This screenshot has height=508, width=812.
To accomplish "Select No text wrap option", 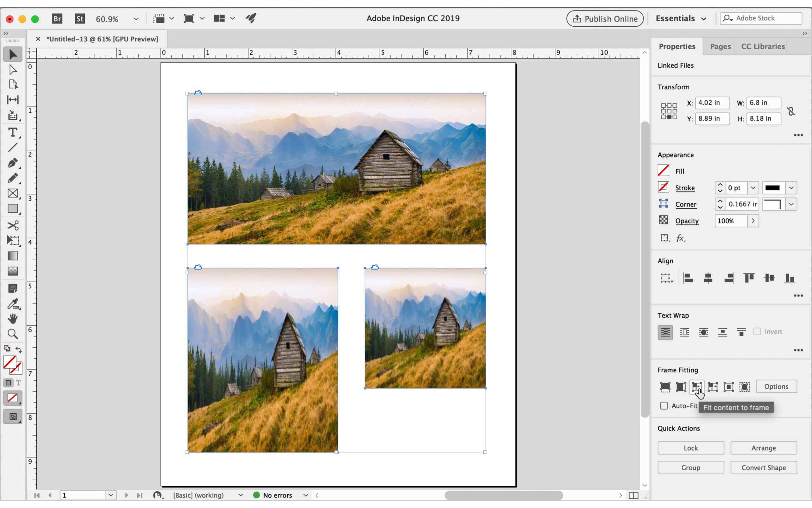I will coord(665,332).
